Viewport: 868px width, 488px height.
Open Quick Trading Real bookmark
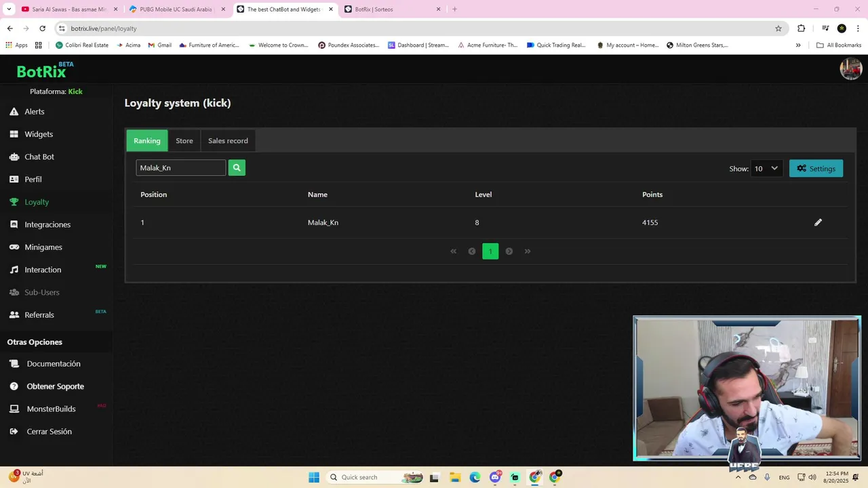click(556, 45)
